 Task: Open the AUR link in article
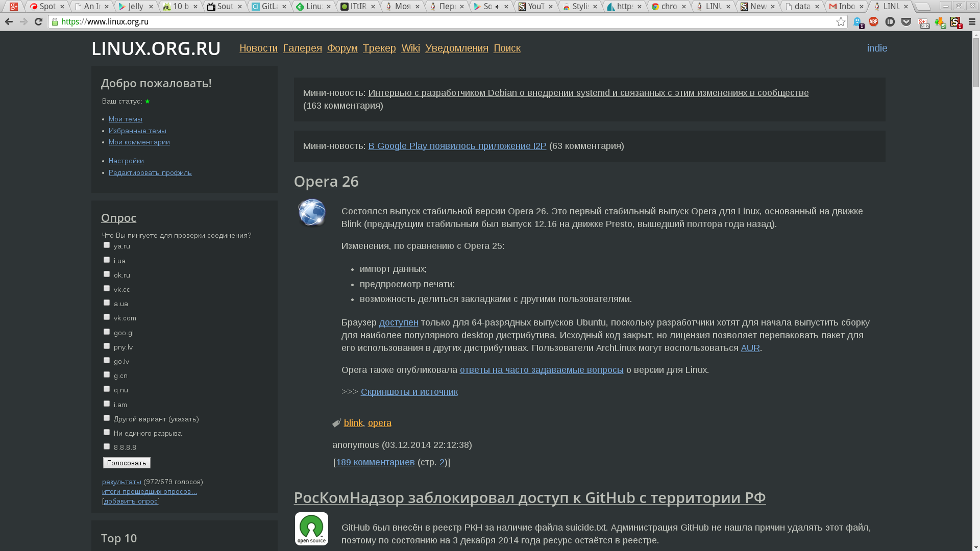pos(750,348)
